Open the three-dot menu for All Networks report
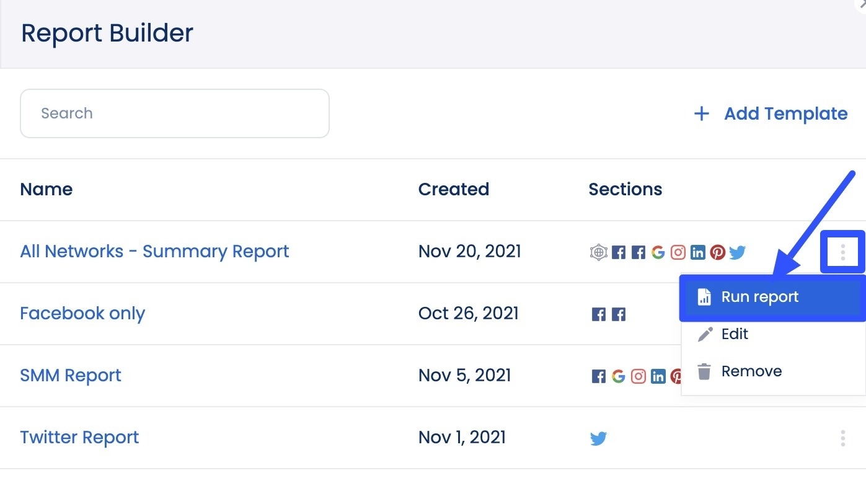The image size is (866, 504). tap(842, 252)
